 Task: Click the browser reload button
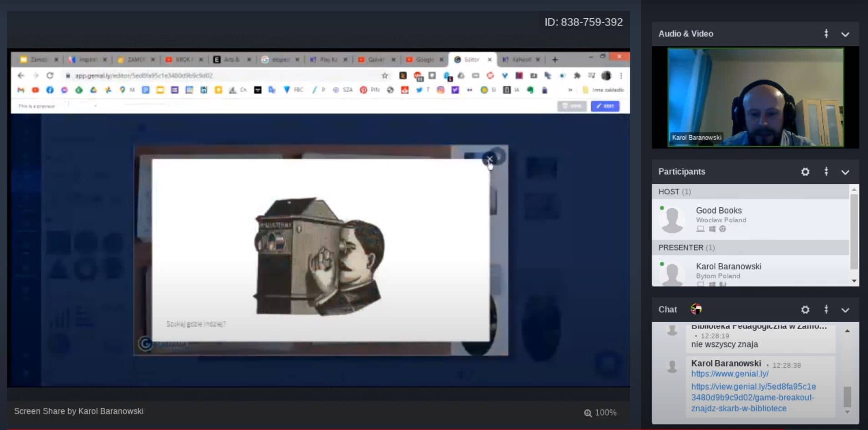tap(50, 76)
